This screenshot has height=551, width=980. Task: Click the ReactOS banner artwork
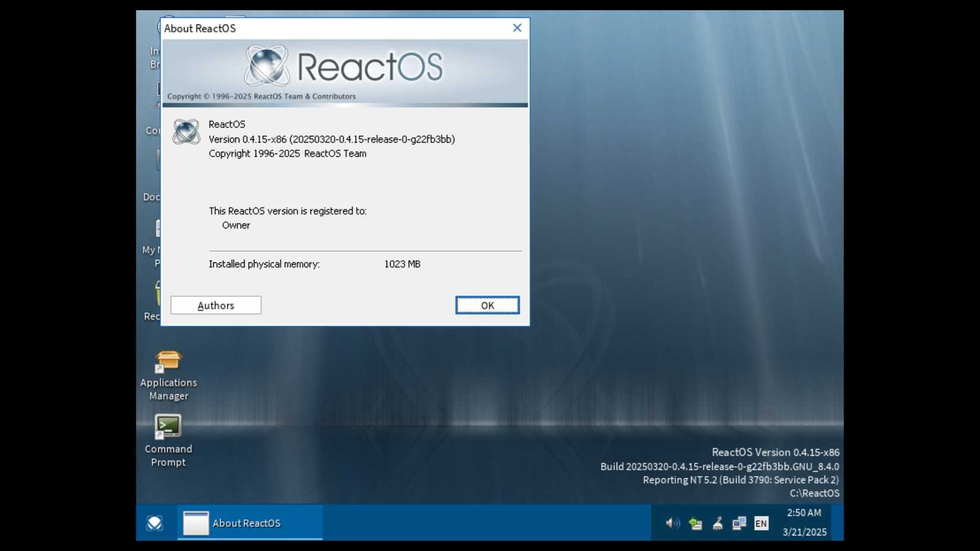344,67
